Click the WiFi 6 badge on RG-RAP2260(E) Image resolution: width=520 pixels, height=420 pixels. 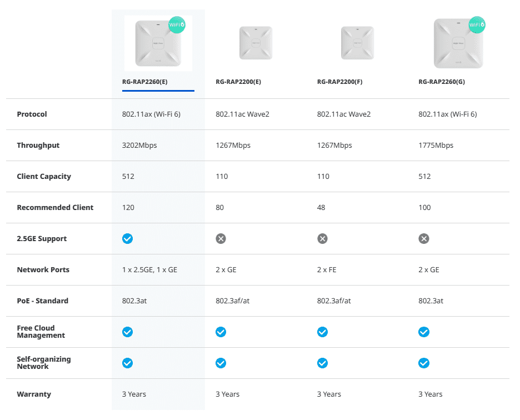click(177, 25)
